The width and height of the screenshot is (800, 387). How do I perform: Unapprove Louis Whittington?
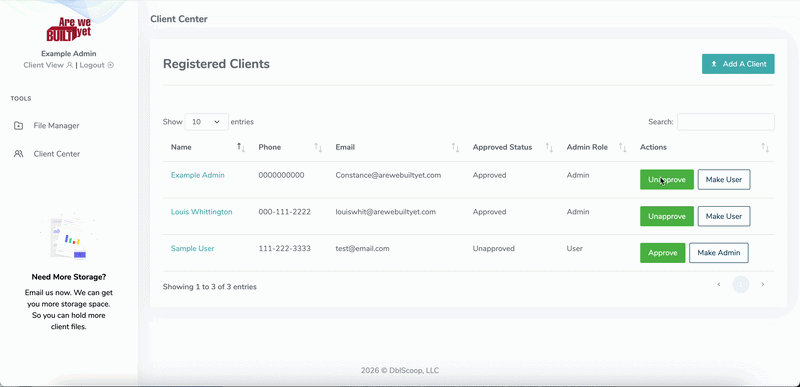point(667,216)
